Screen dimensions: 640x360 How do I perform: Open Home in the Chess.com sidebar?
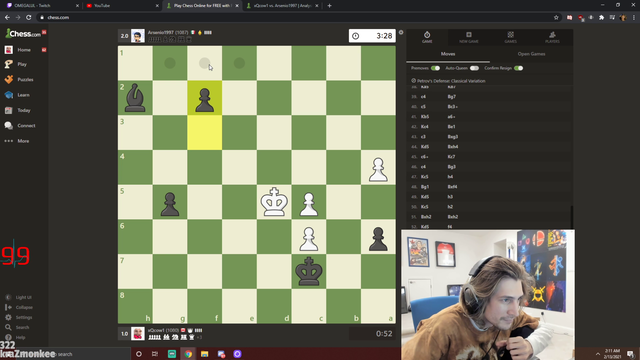(x=24, y=50)
